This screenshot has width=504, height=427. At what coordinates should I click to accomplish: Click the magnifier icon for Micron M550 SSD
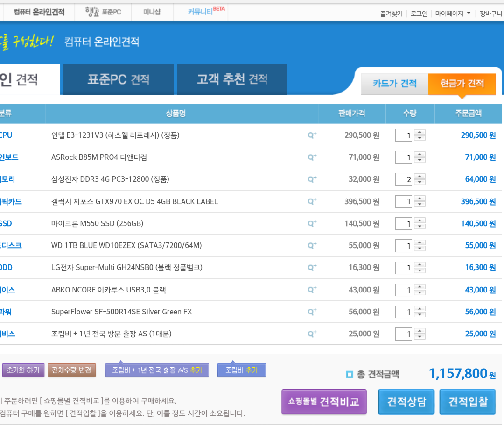click(x=312, y=223)
